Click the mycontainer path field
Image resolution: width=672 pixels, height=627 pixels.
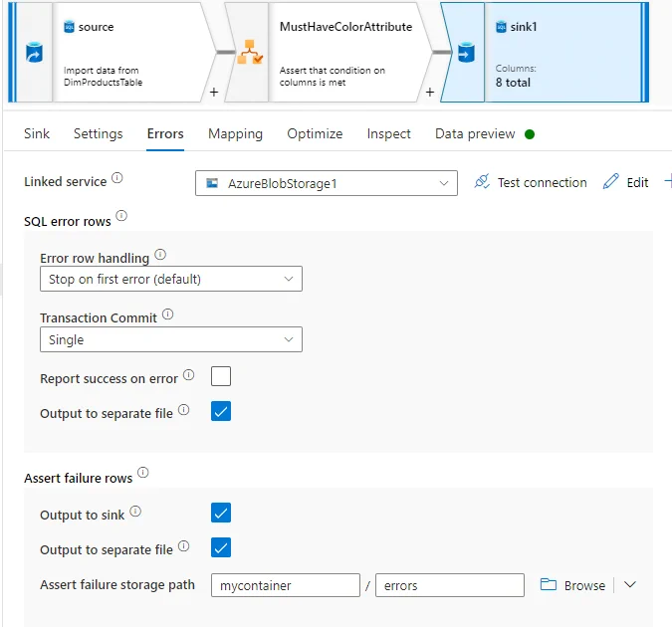286,585
